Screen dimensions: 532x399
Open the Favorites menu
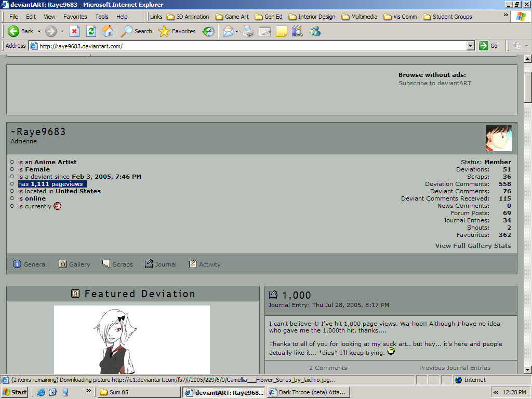click(x=75, y=17)
